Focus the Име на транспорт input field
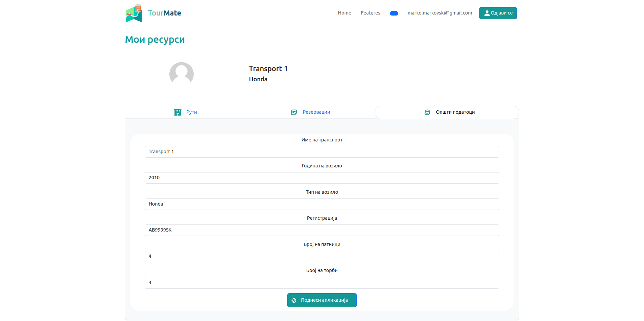This screenshot has height=321, width=644. point(321,152)
